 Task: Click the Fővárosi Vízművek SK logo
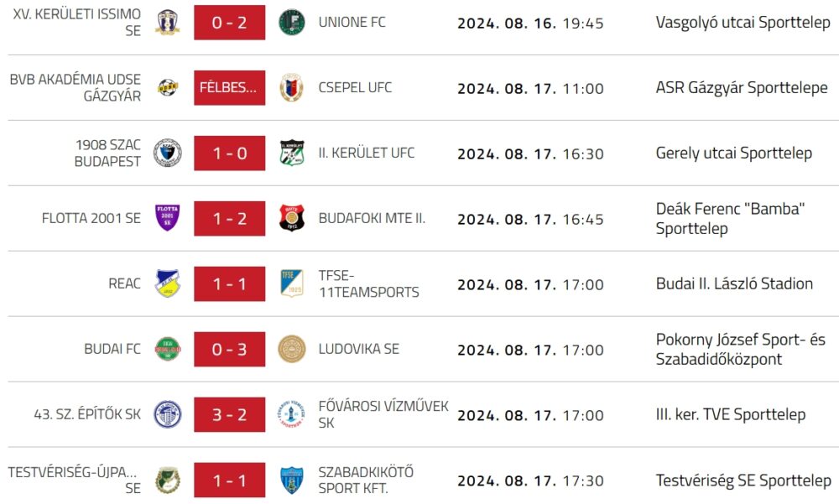(x=292, y=414)
